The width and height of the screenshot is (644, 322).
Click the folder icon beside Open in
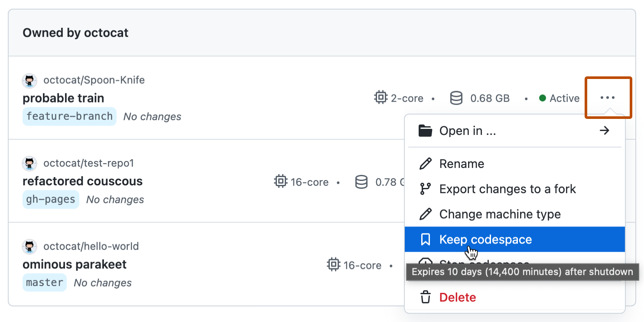click(x=426, y=131)
